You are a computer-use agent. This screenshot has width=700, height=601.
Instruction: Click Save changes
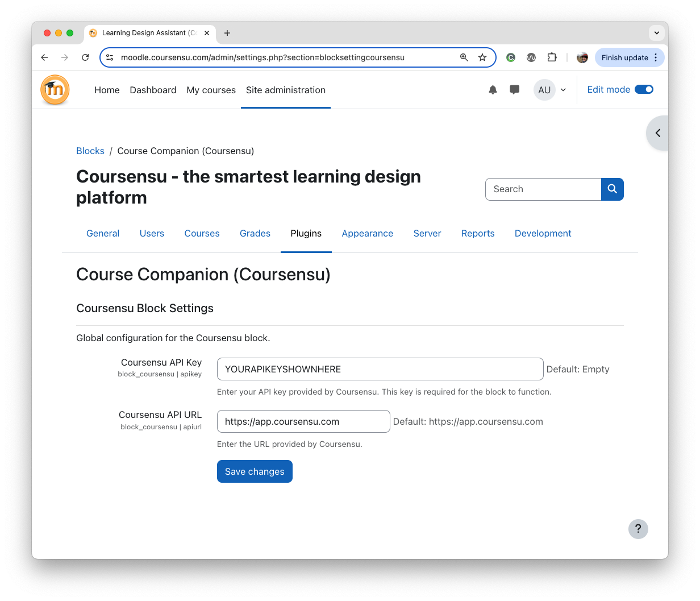coord(255,471)
